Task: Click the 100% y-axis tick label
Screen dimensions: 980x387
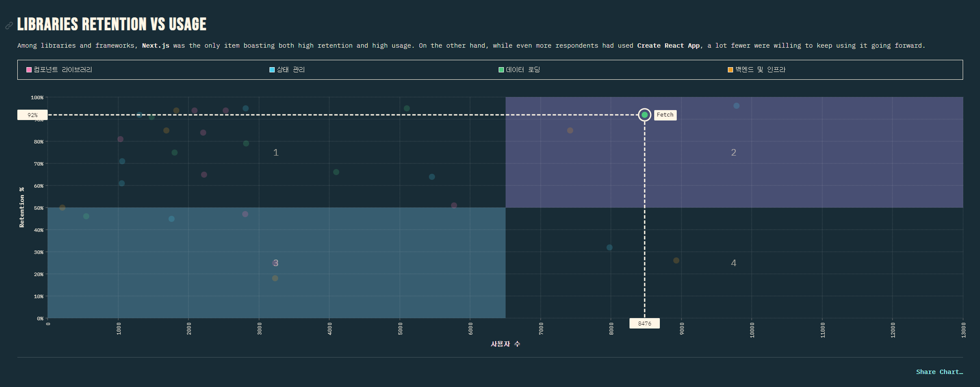Action: (x=37, y=98)
